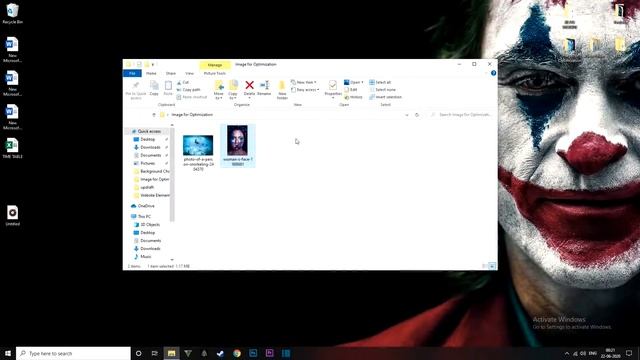Expand the New item dropdown
The width and height of the screenshot is (640, 360).
pos(304,82)
